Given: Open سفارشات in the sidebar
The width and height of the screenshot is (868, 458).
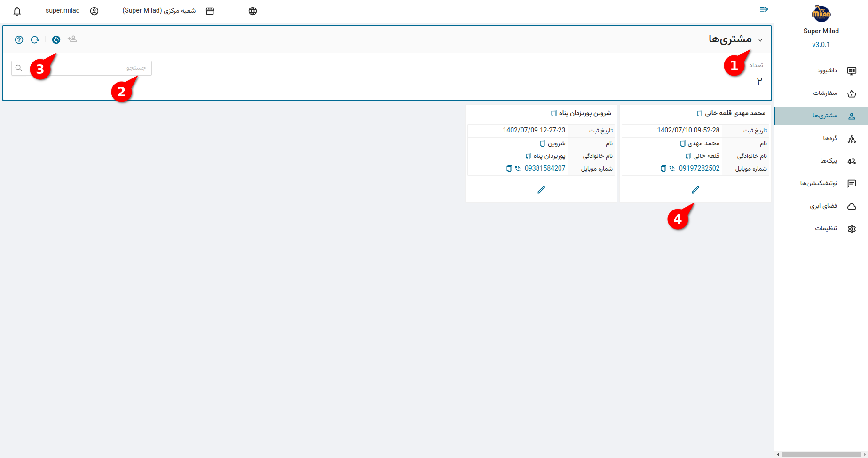Looking at the screenshot, I should (825, 93).
